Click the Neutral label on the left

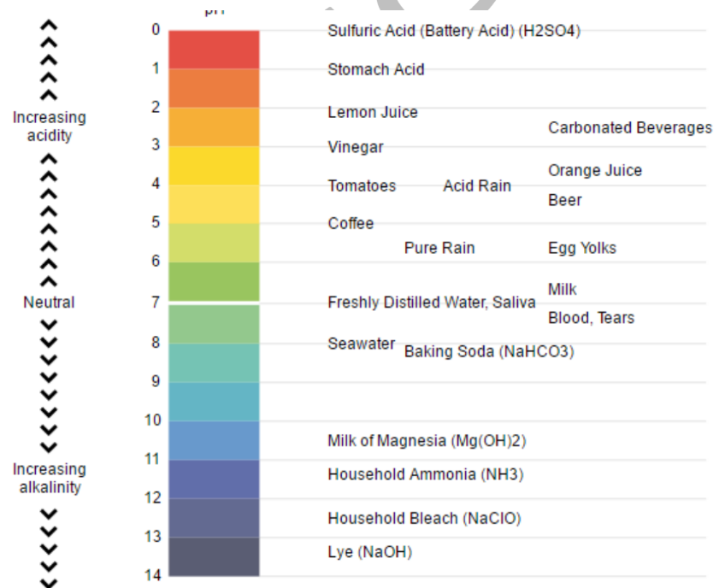tap(49, 302)
